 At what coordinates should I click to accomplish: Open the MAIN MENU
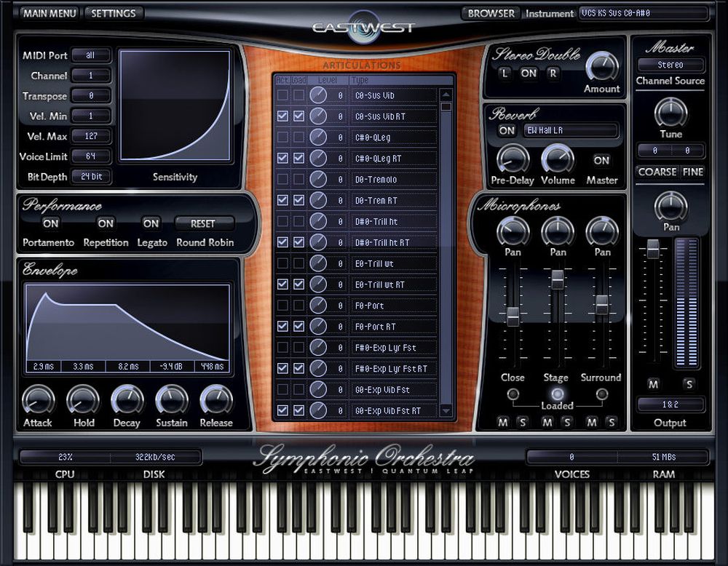[49, 12]
